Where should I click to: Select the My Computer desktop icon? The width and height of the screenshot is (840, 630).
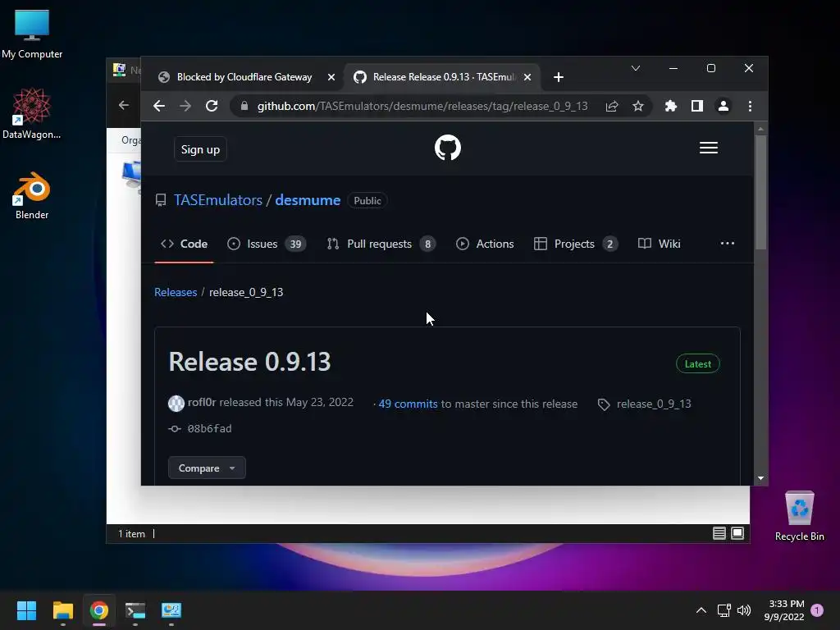click(x=32, y=34)
